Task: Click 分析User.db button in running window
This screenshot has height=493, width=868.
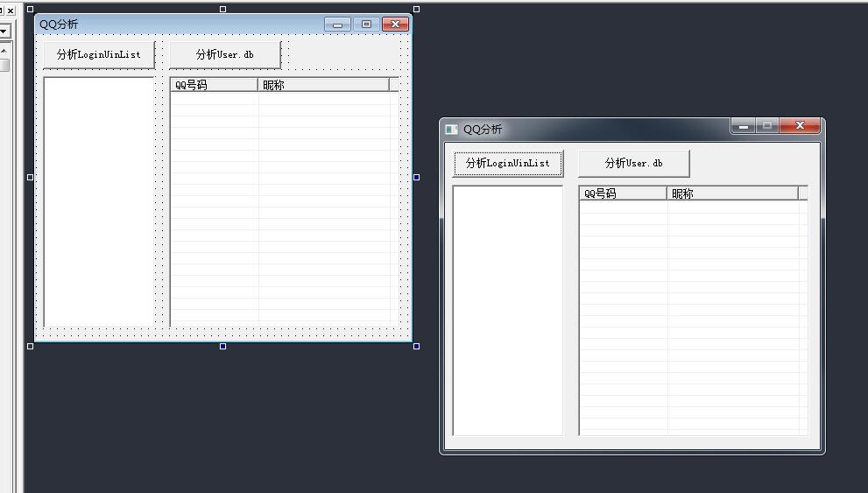Action: coord(634,163)
